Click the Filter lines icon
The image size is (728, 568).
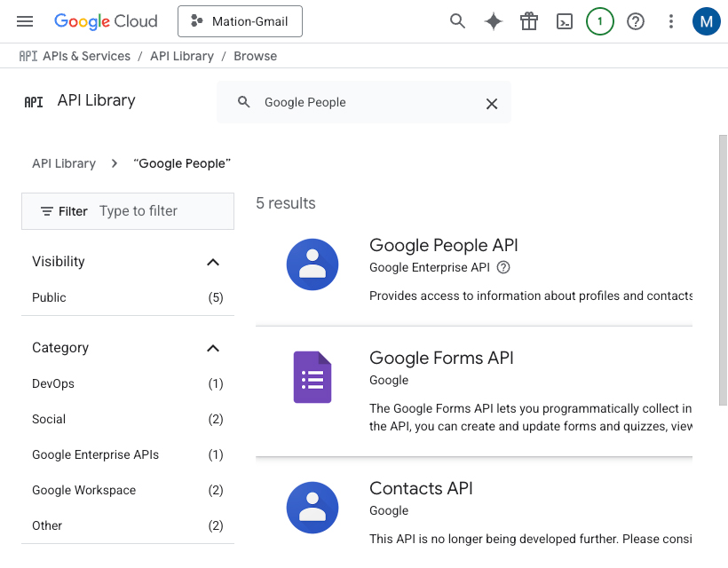click(46, 211)
